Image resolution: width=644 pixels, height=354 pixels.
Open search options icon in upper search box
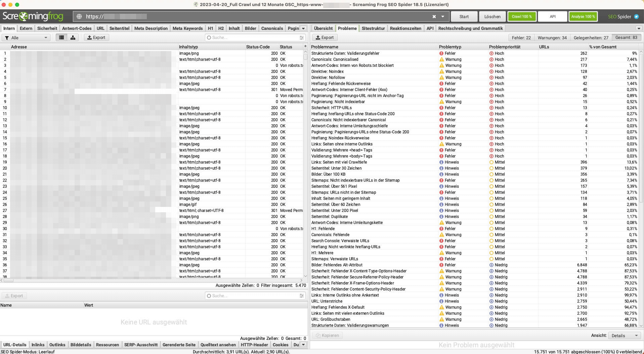click(x=301, y=38)
